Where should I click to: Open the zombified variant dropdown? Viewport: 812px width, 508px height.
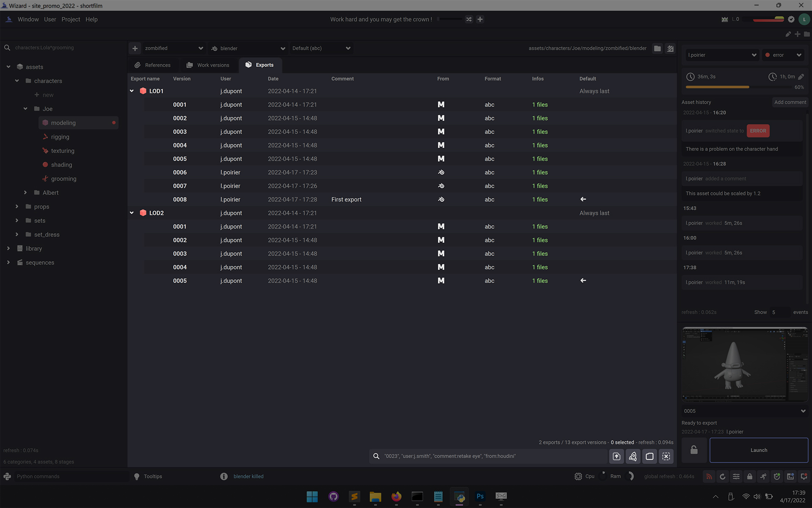(x=174, y=48)
